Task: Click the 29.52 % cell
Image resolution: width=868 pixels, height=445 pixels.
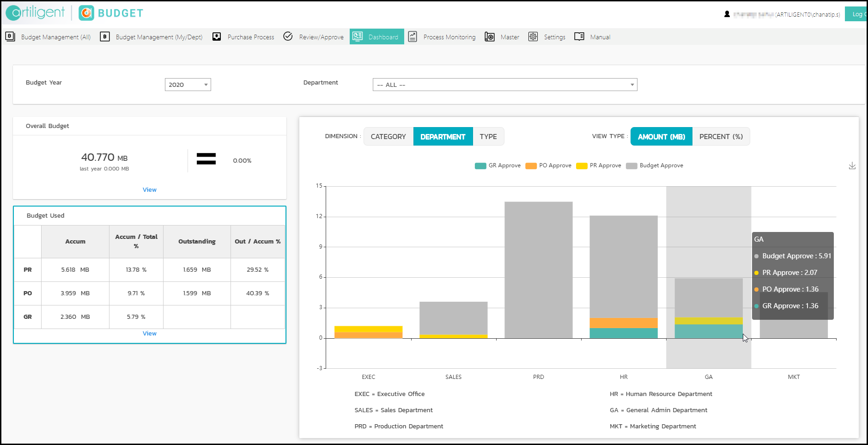Action: click(258, 270)
